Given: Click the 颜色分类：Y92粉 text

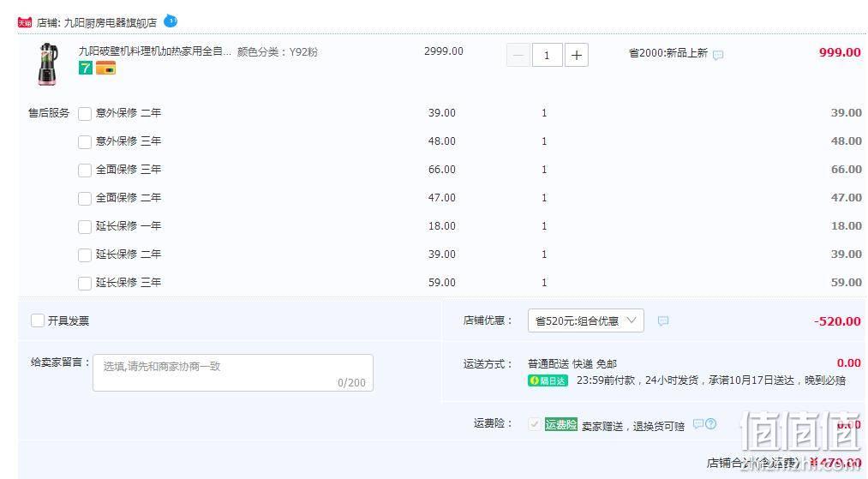Looking at the screenshot, I should tap(278, 52).
